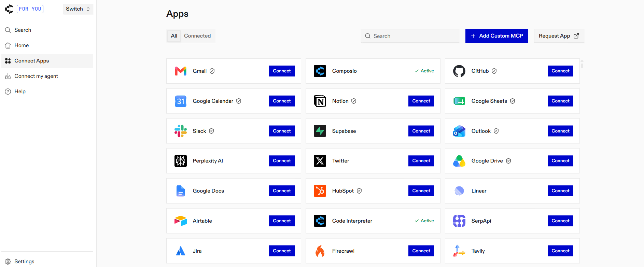Connect the Tavily app
The image size is (644, 267).
(560, 251)
